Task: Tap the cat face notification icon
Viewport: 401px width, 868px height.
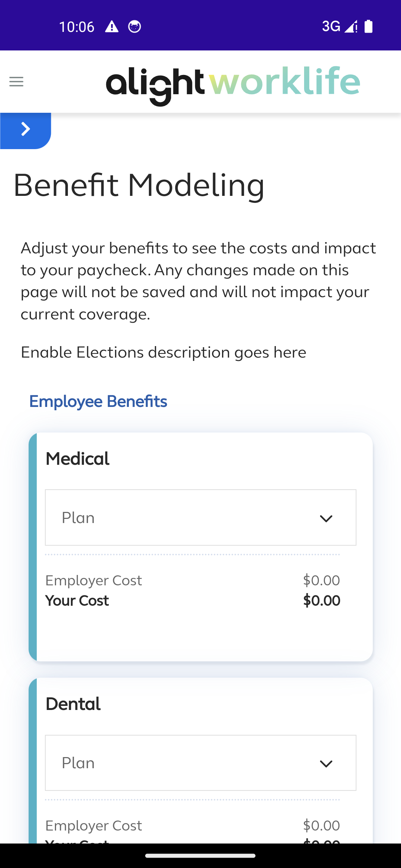Action: coord(134,27)
